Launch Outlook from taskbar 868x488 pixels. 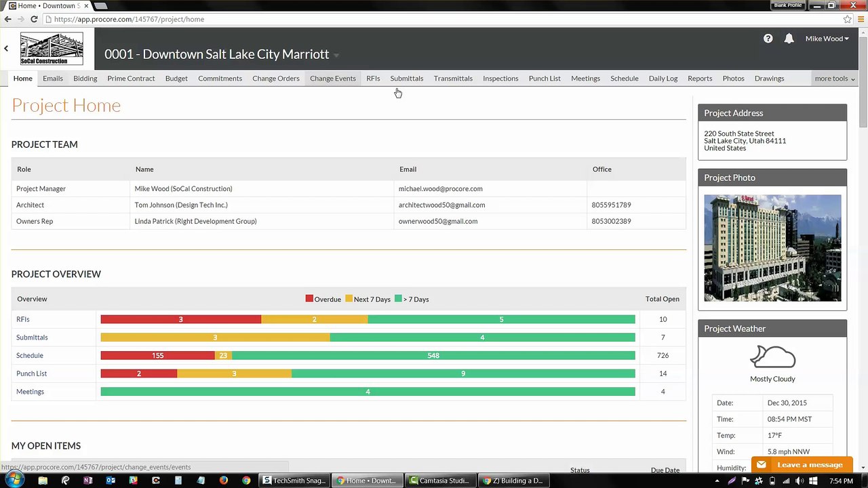111,481
